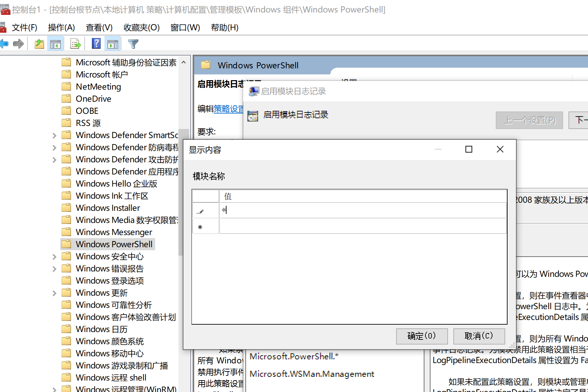The height and width of the screenshot is (392, 588).
Task: Expand the Windows 安全中心 tree node
Action: 54,257
